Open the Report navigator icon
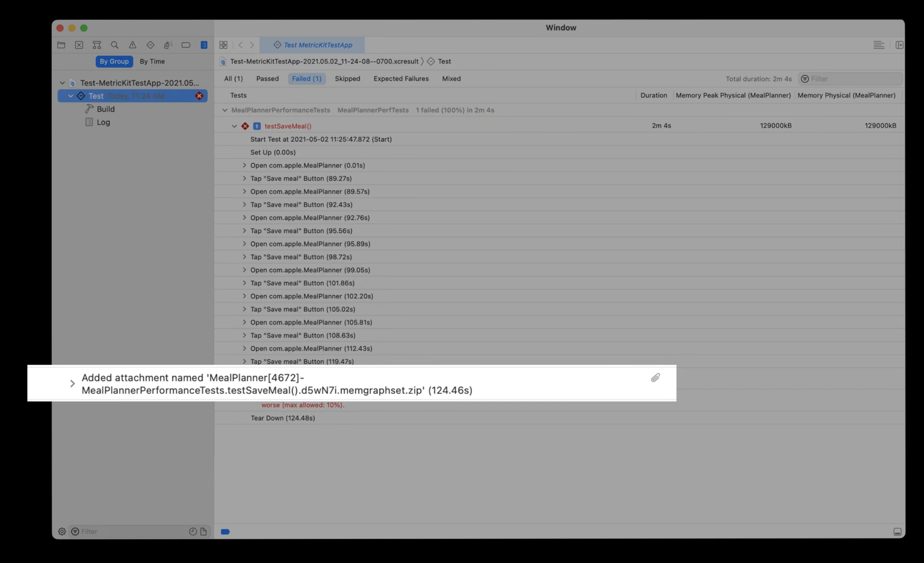Screen dimensions: 924x563 click(x=204, y=45)
